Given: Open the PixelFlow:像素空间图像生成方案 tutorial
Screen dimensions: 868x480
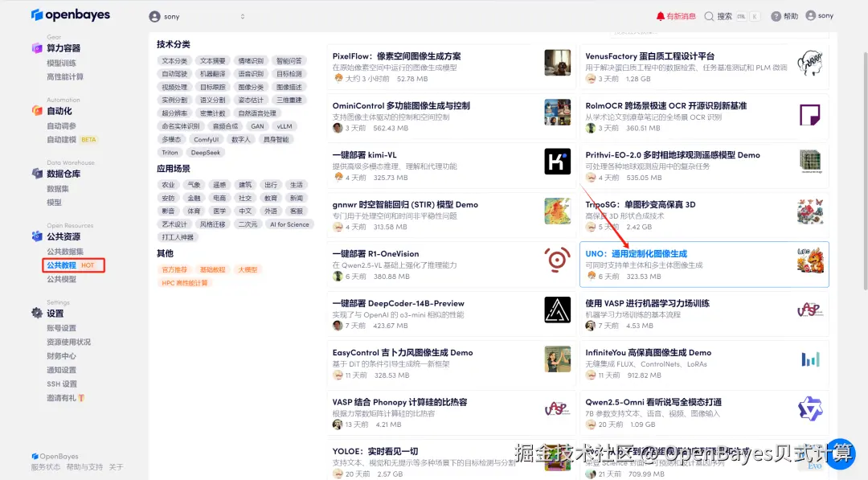Looking at the screenshot, I should [396, 56].
